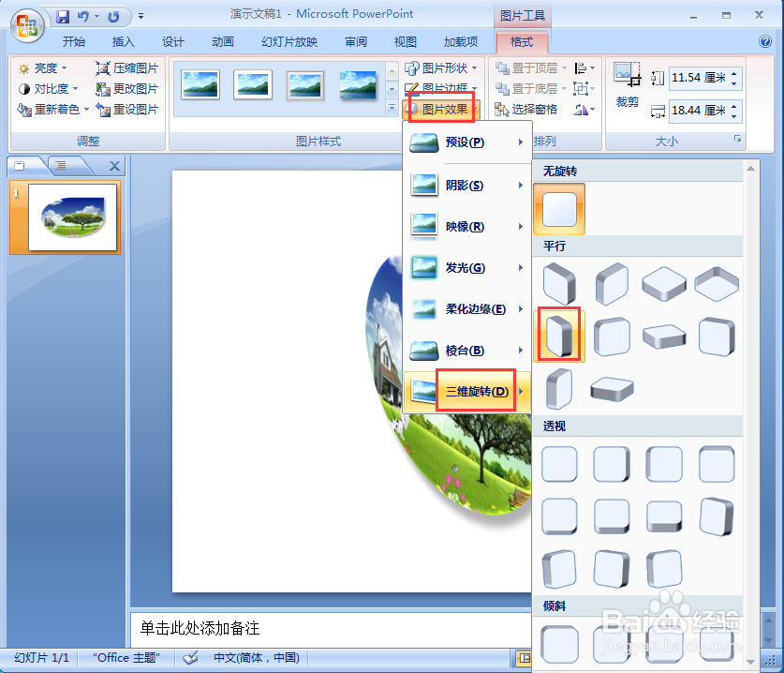Screen dimensions: 784x673
Task: Click 重设图片 reset picture
Action: pos(127,110)
